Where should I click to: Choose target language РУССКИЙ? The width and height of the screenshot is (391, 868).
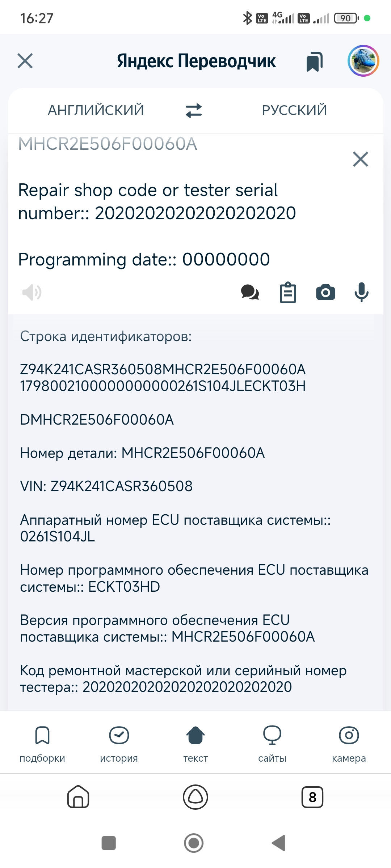pos(294,110)
